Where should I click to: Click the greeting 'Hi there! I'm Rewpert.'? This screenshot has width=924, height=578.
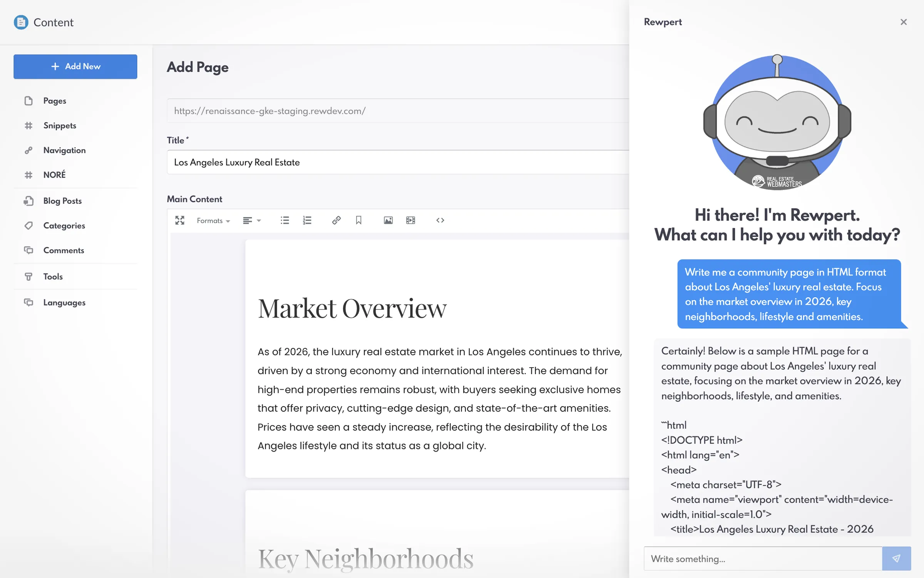pyautogui.click(x=777, y=215)
